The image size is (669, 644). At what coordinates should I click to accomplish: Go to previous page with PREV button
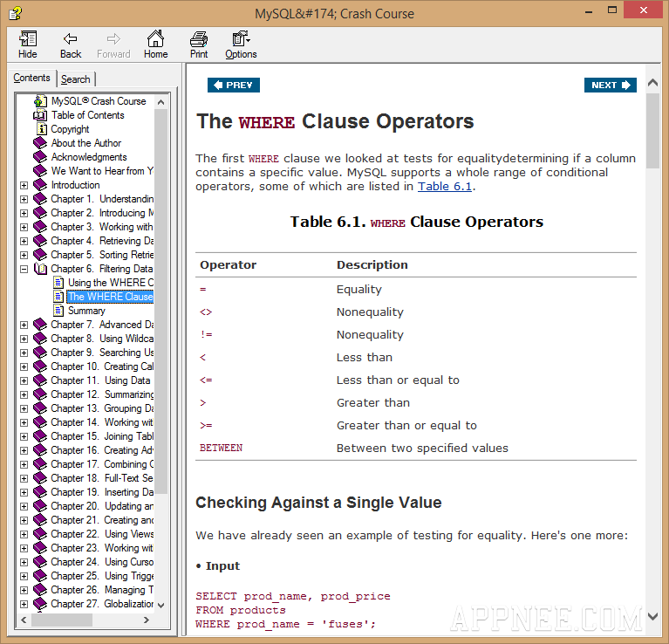coord(234,85)
